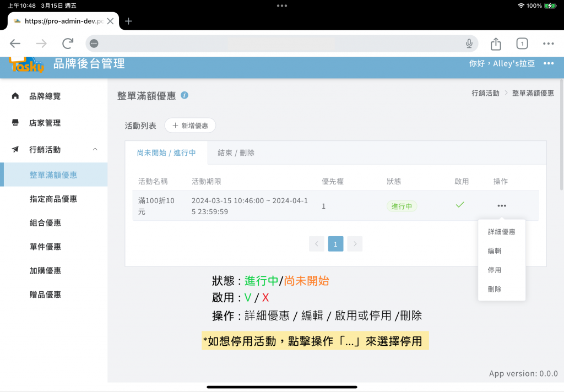Image resolution: width=564 pixels, height=392 pixels.
Task: Select 整單滿額優惠 in the sidebar
Action: (x=53, y=175)
